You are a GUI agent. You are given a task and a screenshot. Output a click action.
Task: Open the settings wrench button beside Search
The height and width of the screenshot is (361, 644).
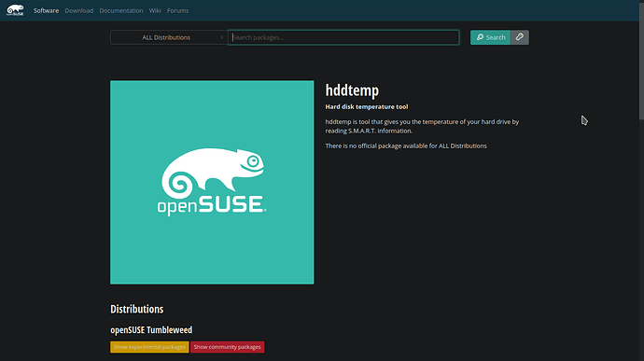coord(520,37)
